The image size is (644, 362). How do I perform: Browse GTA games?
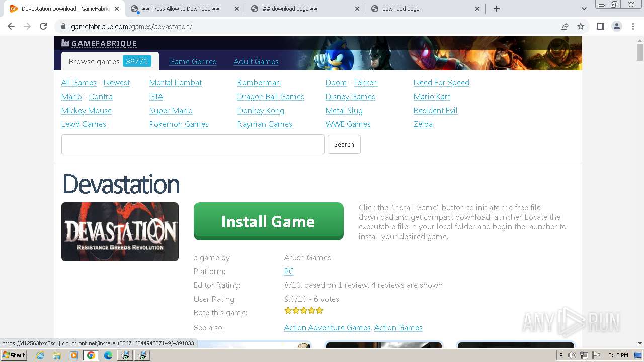156,97
